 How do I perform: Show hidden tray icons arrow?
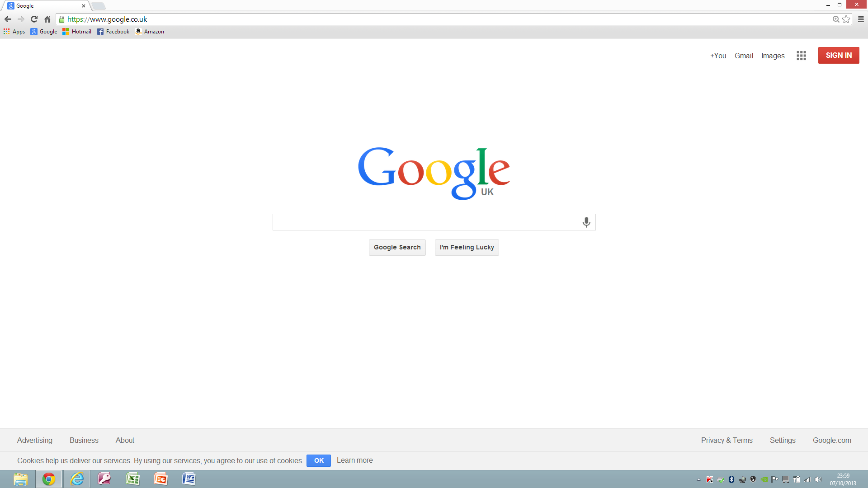[x=698, y=479]
